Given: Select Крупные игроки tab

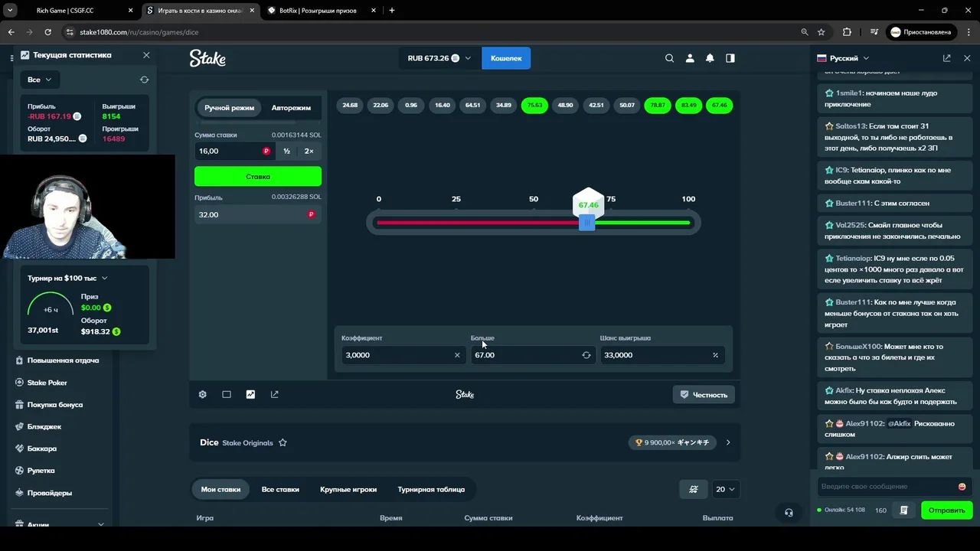Looking at the screenshot, I should (x=348, y=489).
